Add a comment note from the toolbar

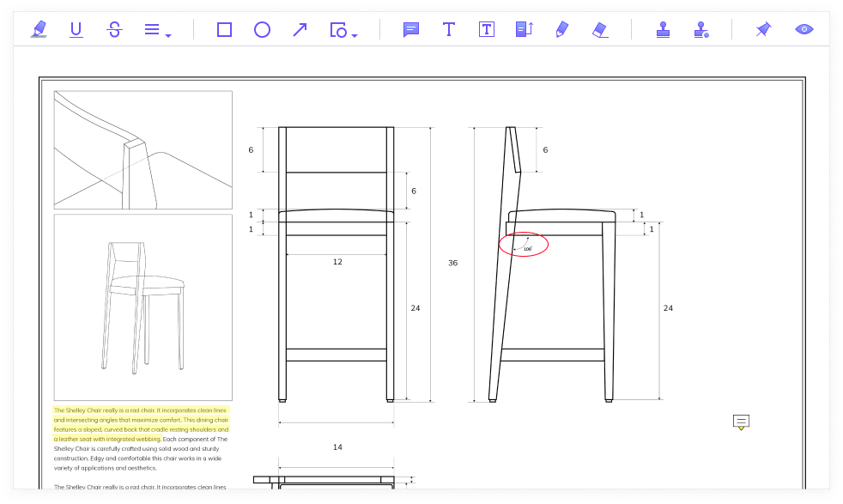click(x=411, y=29)
